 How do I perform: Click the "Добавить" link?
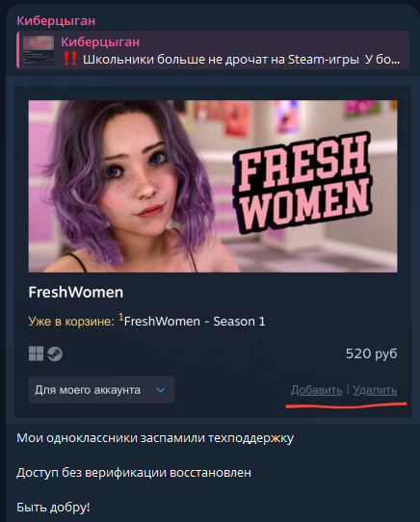316,390
